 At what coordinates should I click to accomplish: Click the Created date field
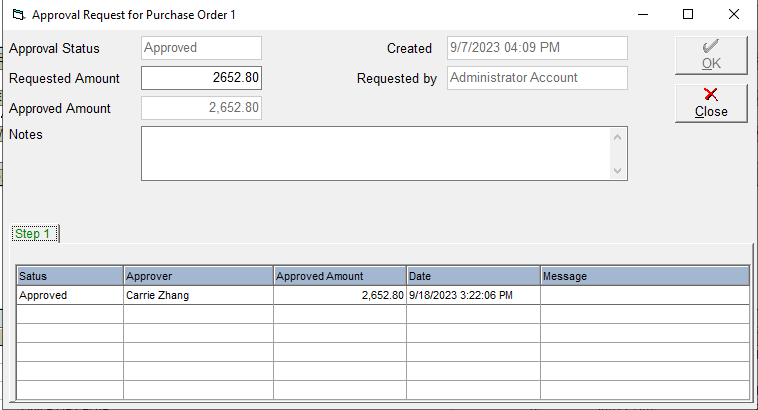tap(537, 48)
